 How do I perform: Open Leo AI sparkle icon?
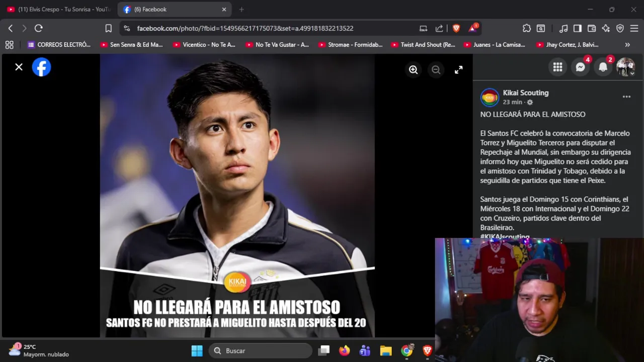[x=606, y=28]
